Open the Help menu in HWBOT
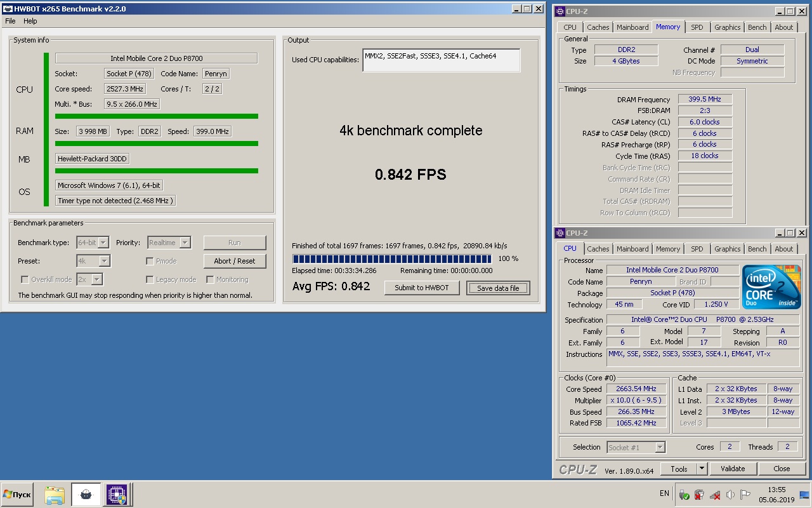Screen dimensions: 812x508 pos(30,21)
